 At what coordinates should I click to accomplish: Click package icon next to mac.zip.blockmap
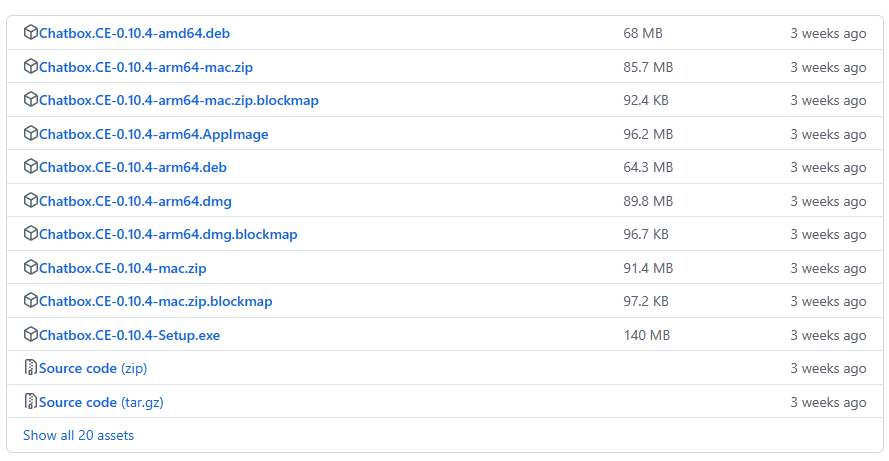coord(31,301)
